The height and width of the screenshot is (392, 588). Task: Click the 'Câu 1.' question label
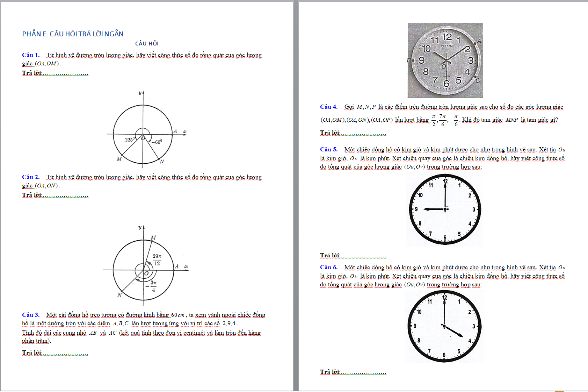point(31,55)
